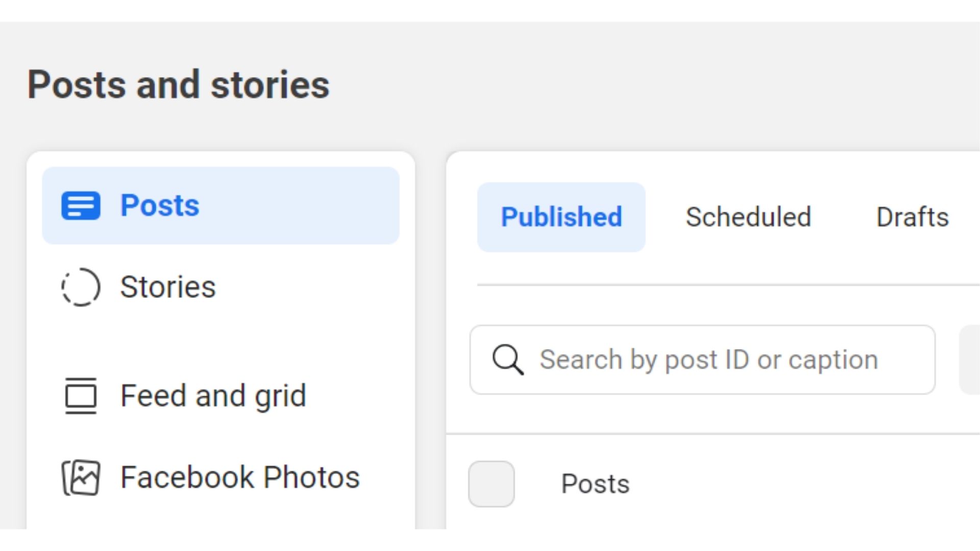
Task: Focus the Search by post ID or caption field
Action: [702, 360]
